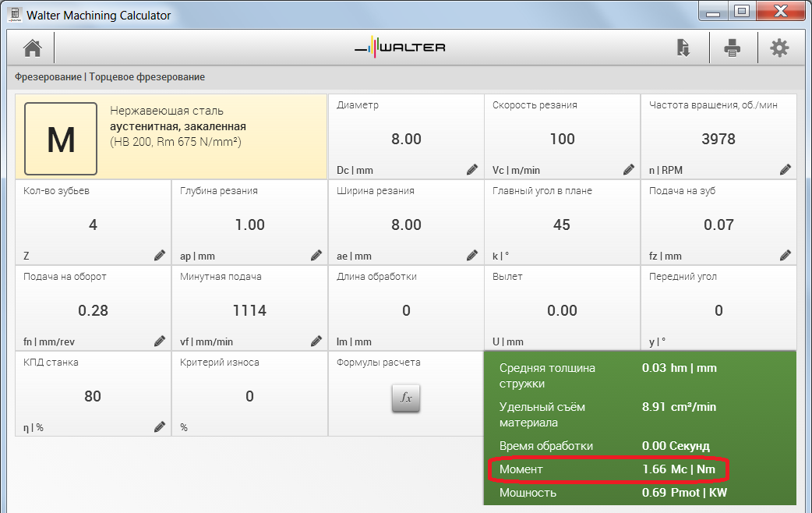This screenshot has width=812, height=513.
Task: Click the Вылет value 0.00
Action: pos(562,310)
